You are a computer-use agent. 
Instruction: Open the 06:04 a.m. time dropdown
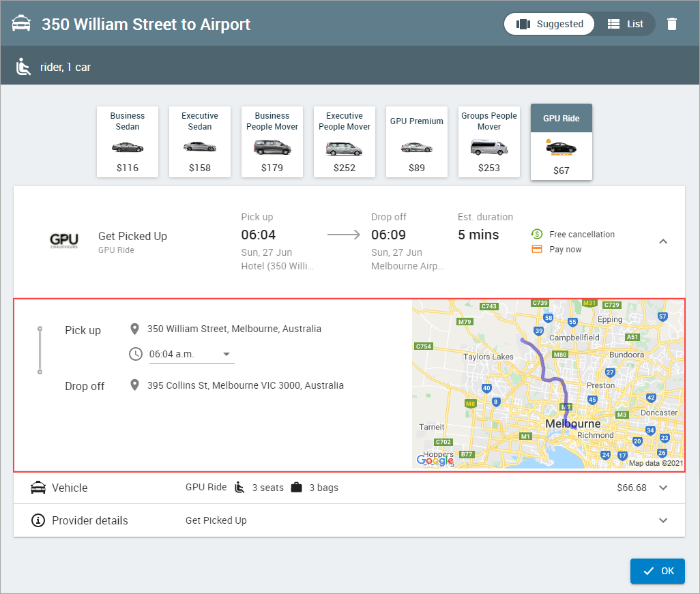[192, 355]
